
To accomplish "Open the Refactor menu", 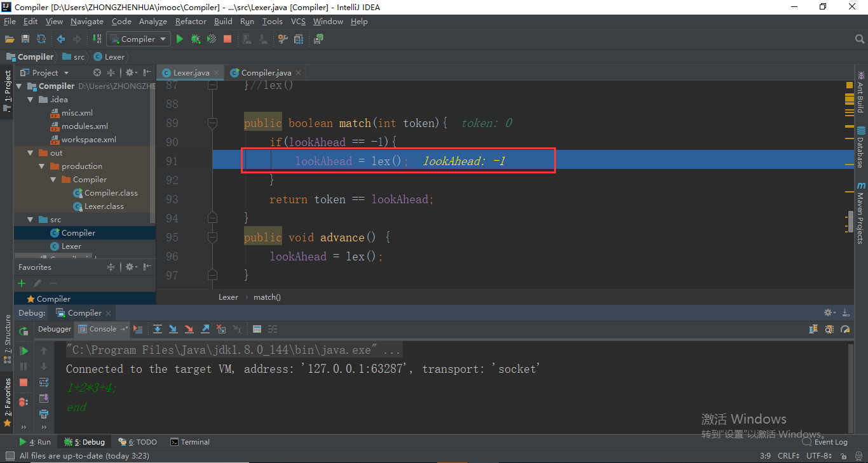I will click(x=191, y=21).
